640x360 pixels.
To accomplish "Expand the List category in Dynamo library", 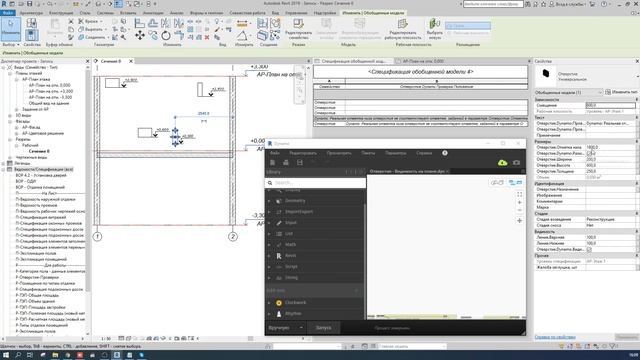I will click(x=269, y=234).
